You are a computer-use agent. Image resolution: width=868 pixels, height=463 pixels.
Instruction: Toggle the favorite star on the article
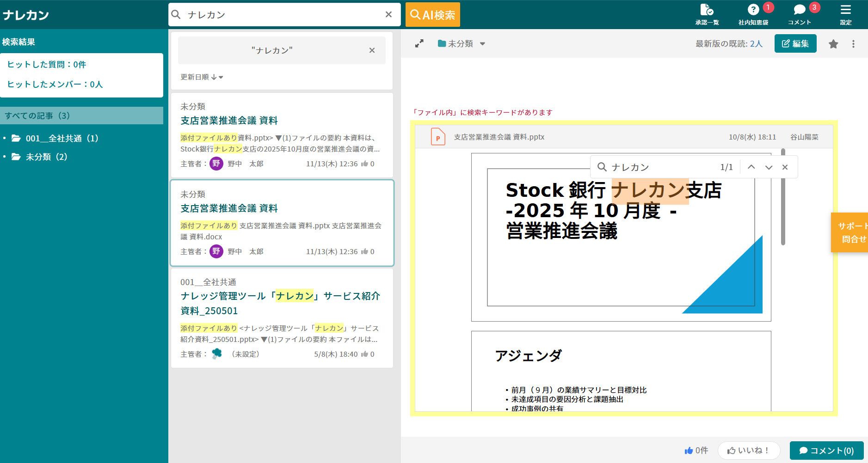(833, 43)
